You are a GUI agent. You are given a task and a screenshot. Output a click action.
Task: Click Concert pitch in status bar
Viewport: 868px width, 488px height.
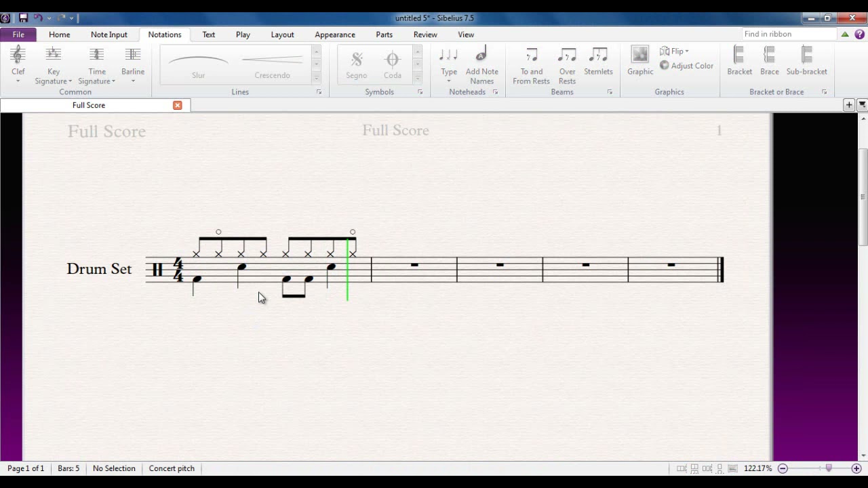[x=172, y=468]
